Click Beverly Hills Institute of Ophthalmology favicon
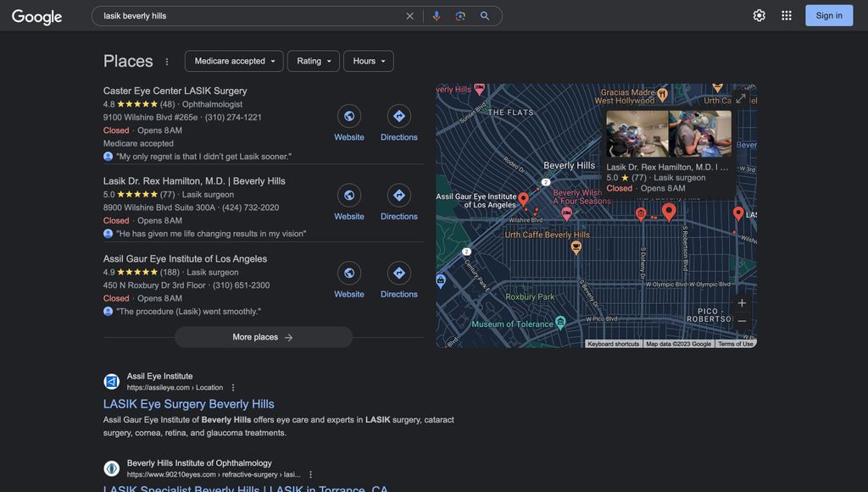 (112, 469)
